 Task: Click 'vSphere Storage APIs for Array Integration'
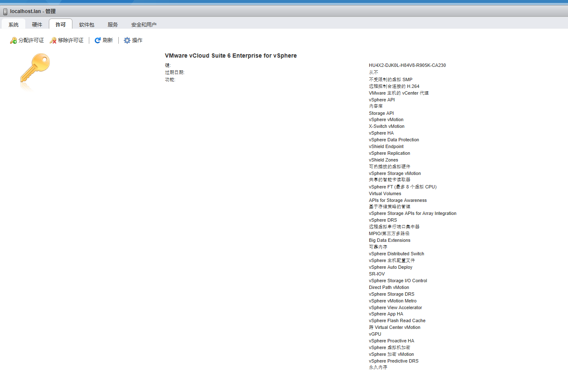coord(413,213)
